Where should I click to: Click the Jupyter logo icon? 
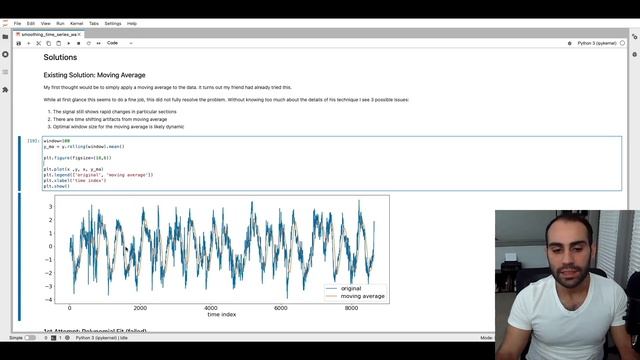point(5,24)
